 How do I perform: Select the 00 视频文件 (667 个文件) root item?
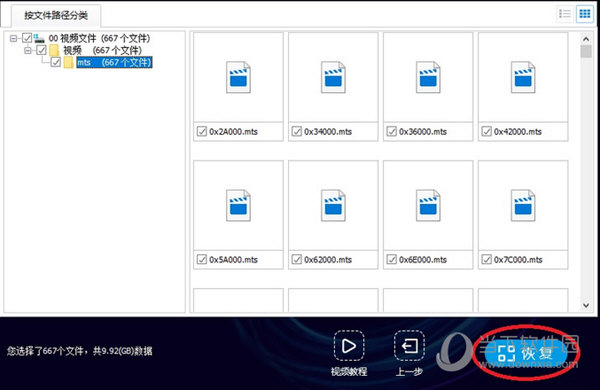pyautogui.click(x=99, y=38)
